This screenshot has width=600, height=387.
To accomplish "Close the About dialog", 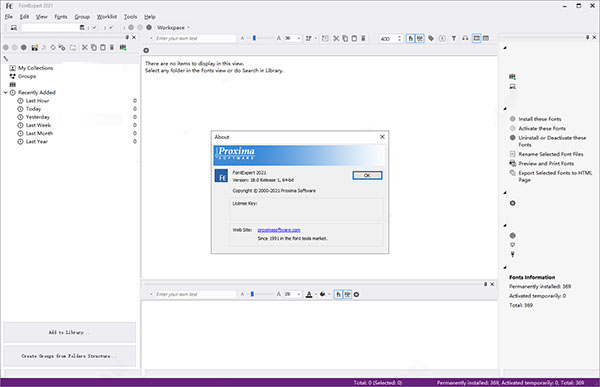I will tap(382, 137).
